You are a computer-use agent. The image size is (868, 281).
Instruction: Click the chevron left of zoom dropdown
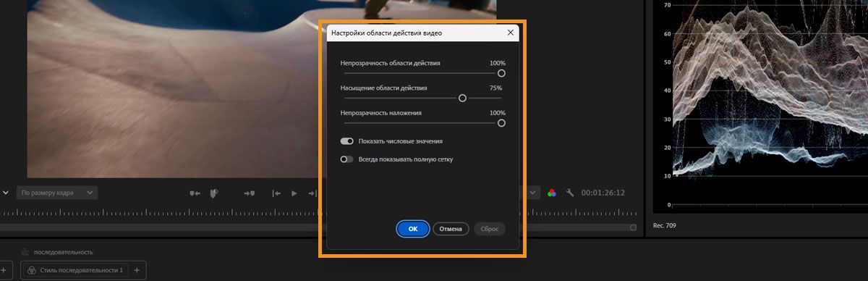pos(6,193)
